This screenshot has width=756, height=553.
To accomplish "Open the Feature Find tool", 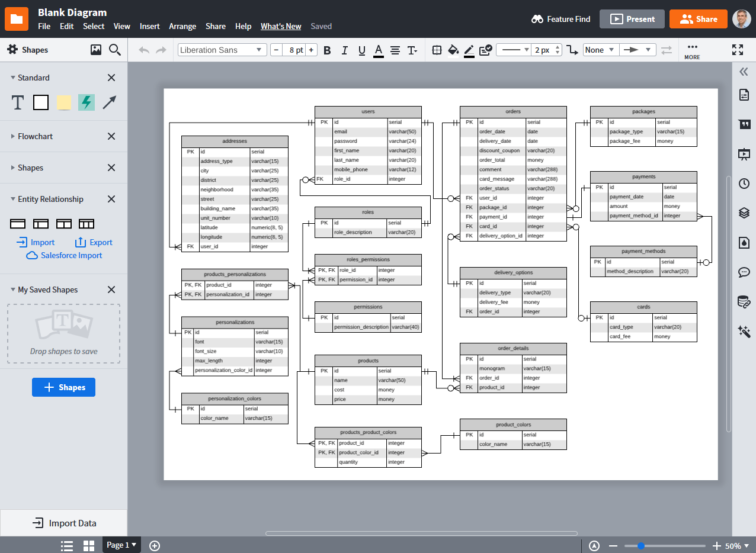I will point(560,18).
